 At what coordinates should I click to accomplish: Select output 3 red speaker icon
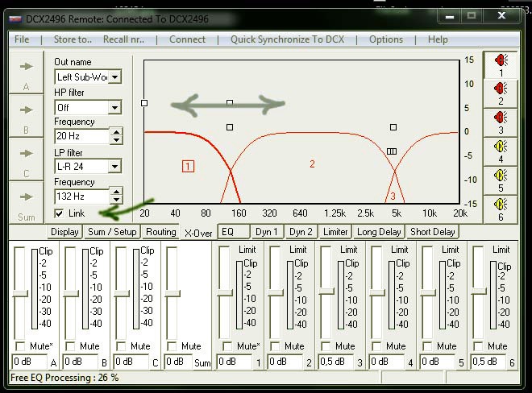coord(501,123)
